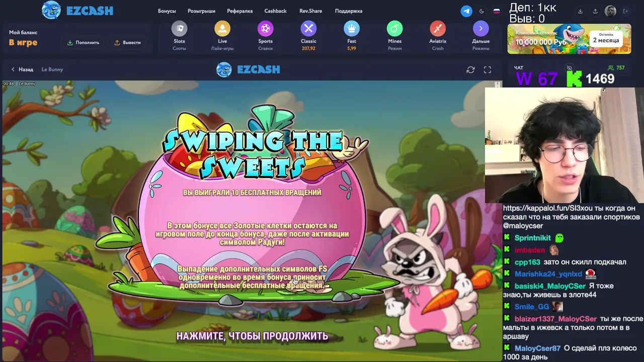Click the EZCASH logo in top navigation
The width and height of the screenshot is (644, 362).
77,11
